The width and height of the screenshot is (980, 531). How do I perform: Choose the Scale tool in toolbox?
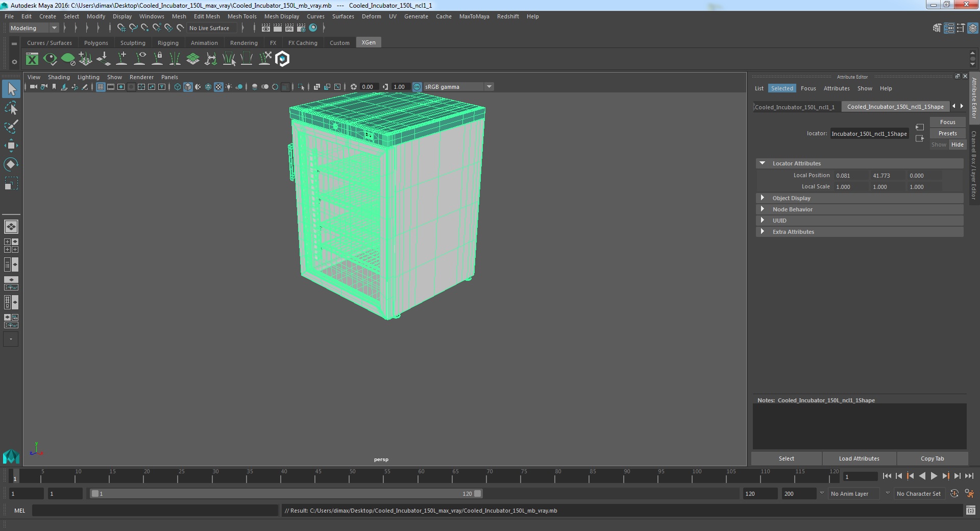pyautogui.click(x=11, y=183)
